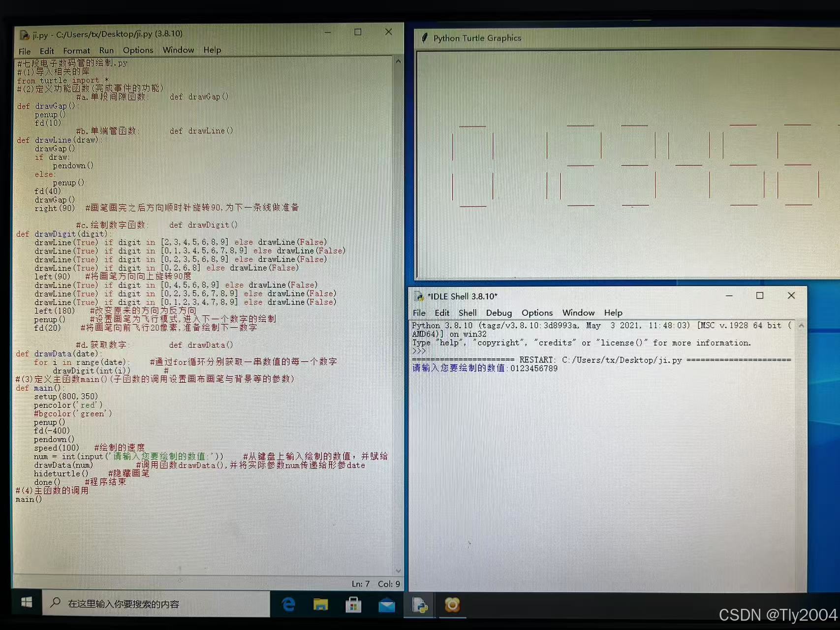Click the 'def drawGap():' line
This screenshot has height=630, width=840.
[x=48, y=106]
